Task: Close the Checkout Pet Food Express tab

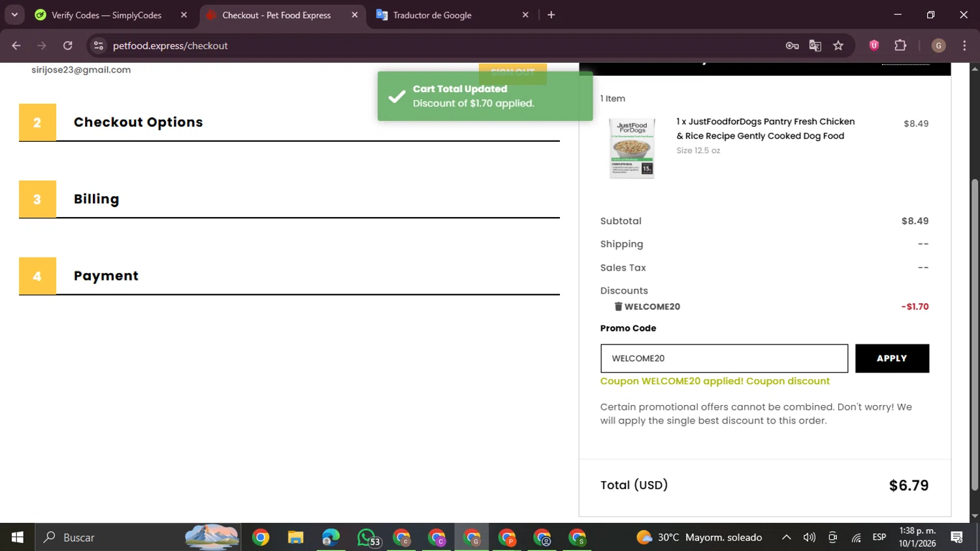Action: pyautogui.click(x=355, y=14)
